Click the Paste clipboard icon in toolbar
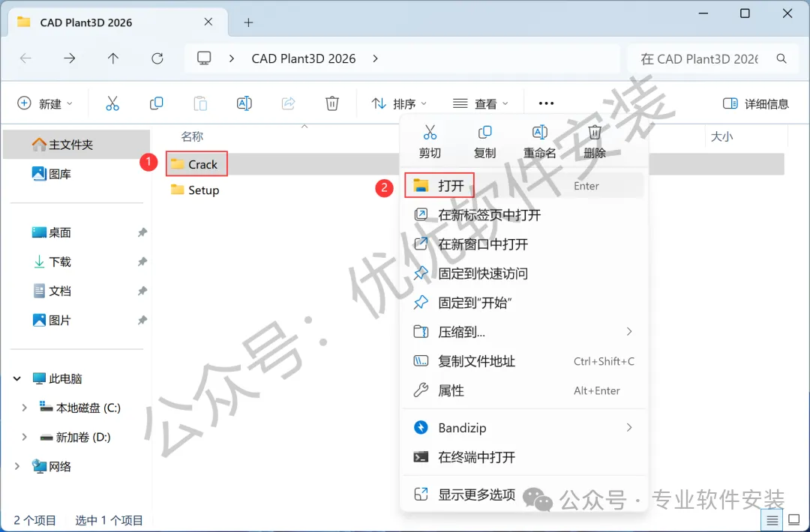This screenshot has height=532, width=810. (200, 103)
